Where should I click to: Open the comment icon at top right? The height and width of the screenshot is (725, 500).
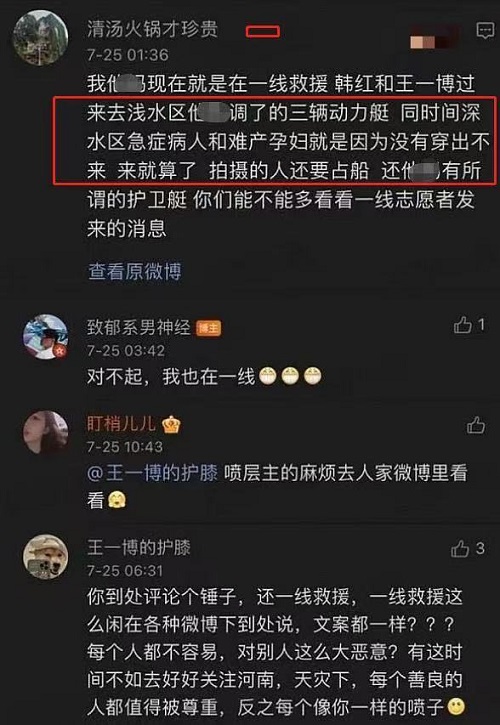[485, 31]
